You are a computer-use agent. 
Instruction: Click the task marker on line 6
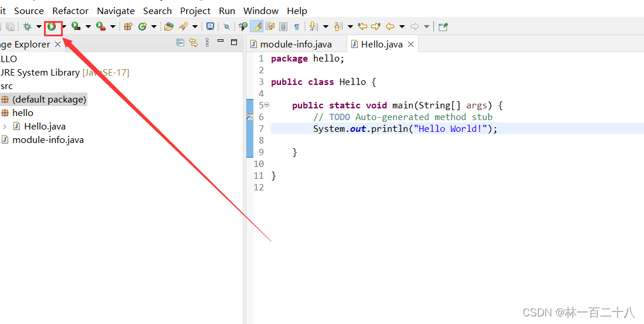(249, 117)
